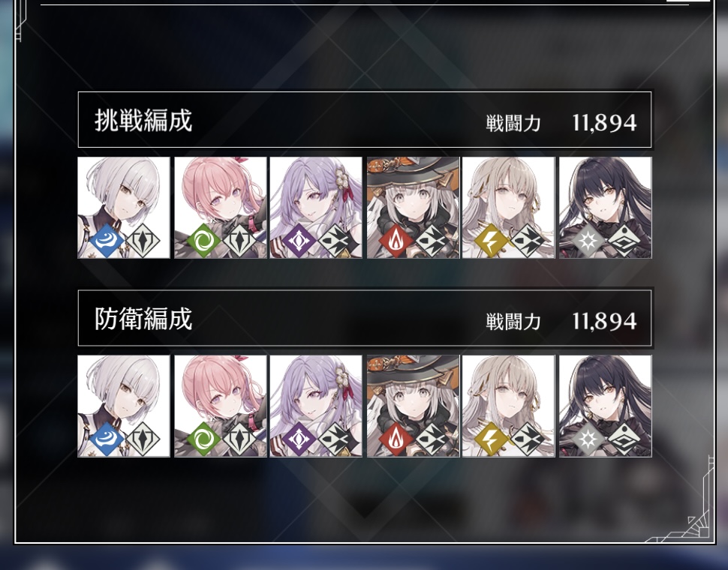Open the 挑戦編成 header bar
The height and width of the screenshot is (570, 728).
pyautogui.click(x=365, y=120)
